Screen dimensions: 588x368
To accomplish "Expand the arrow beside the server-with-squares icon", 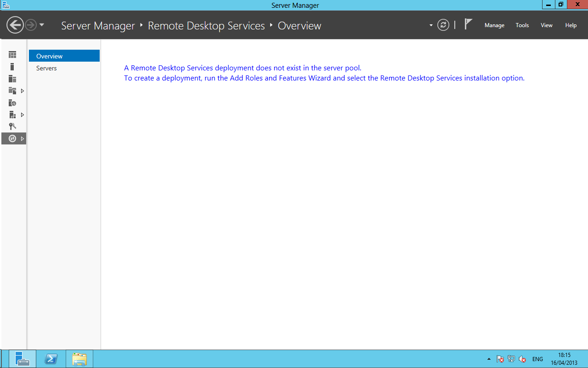I will (22, 115).
